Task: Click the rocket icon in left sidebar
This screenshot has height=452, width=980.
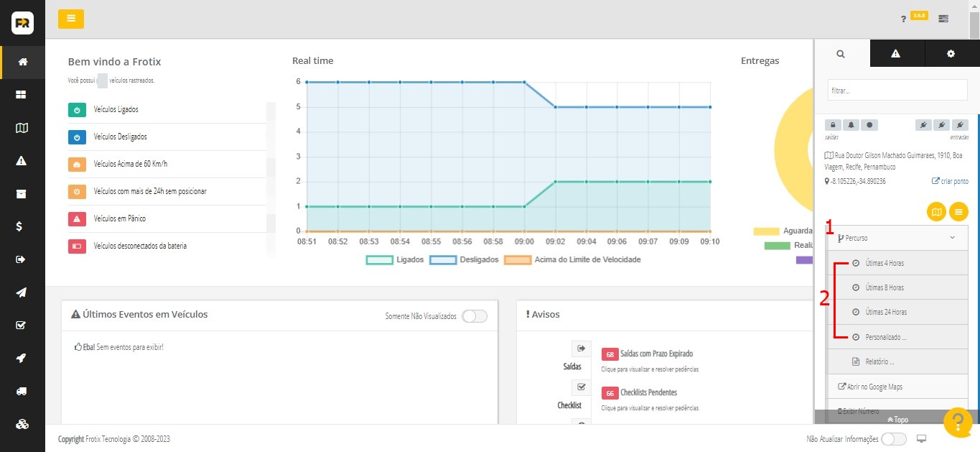Action: click(x=22, y=358)
